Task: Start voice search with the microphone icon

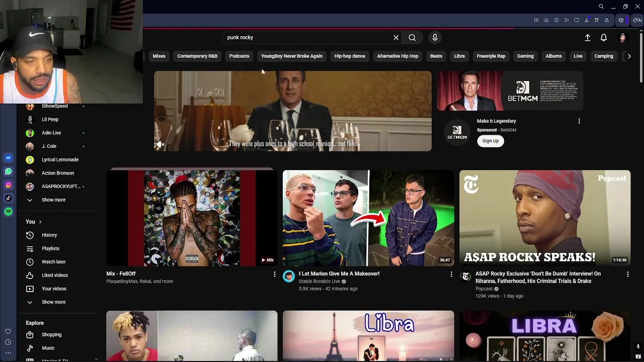Action: pos(435,38)
